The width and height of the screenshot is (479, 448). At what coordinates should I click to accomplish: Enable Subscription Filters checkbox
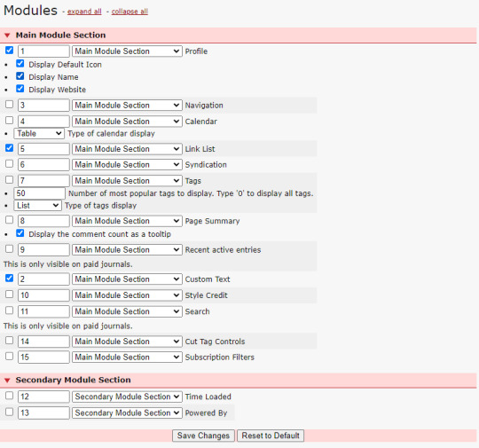10,357
